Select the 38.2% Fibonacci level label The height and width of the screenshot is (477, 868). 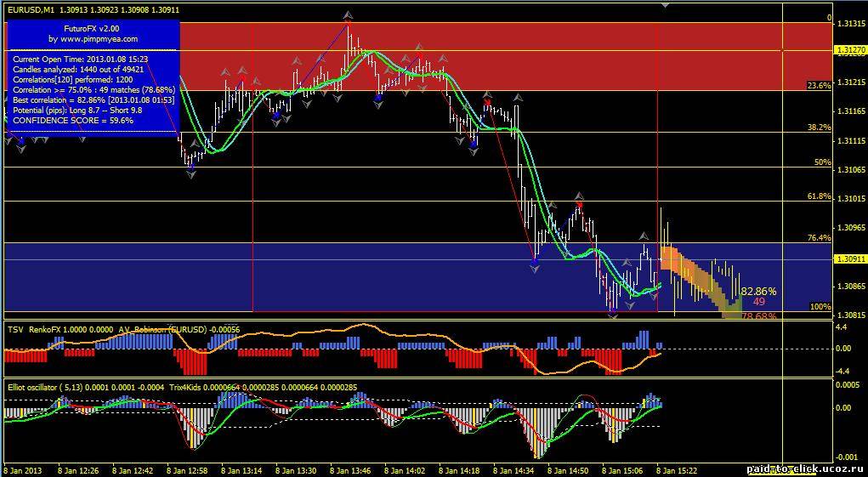click(x=818, y=128)
